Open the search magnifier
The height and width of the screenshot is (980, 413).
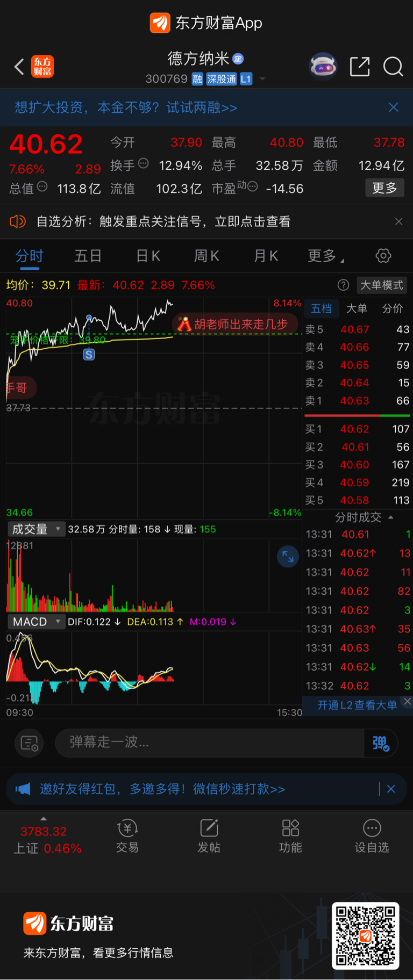393,67
